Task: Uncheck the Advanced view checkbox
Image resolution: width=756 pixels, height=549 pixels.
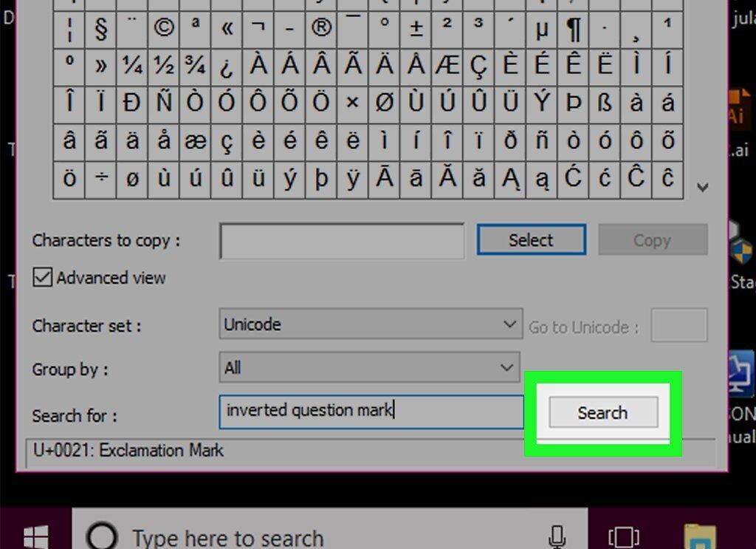Action: 42,277
